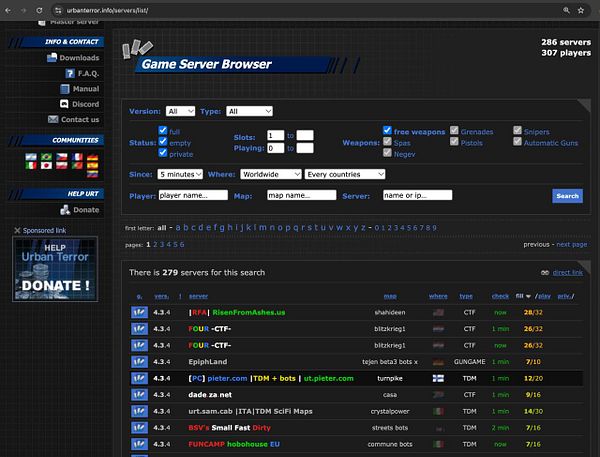This screenshot has width=600, height=457.
Task: Open the Italy community flag
Action: (x=31, y=165)
